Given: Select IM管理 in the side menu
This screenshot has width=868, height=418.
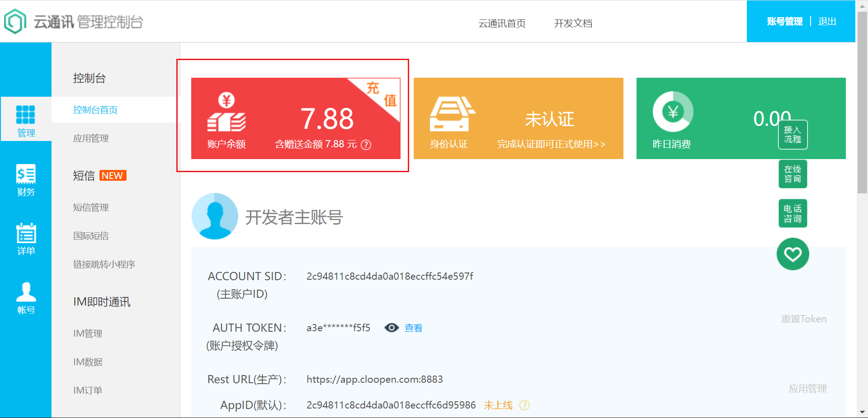Looking at the screenshot, I should click(x=88, y=333).
